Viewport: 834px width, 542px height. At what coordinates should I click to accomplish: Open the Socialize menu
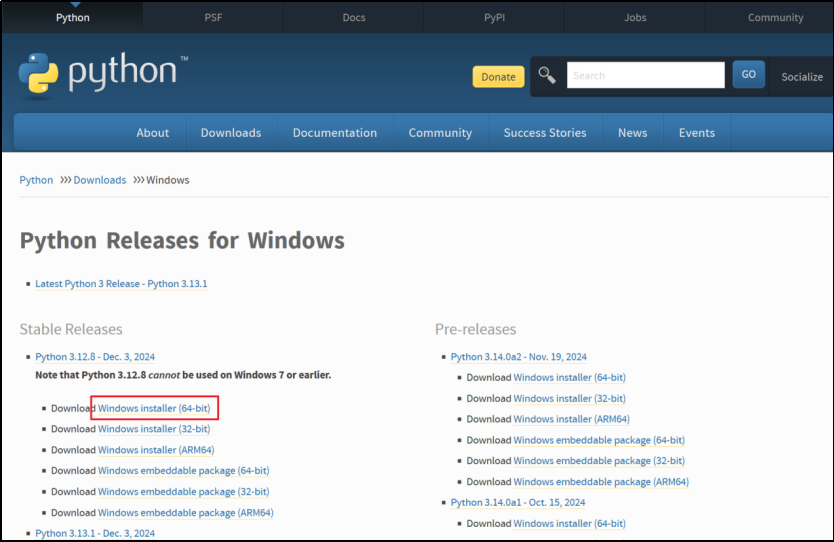[x=802, y=77]
